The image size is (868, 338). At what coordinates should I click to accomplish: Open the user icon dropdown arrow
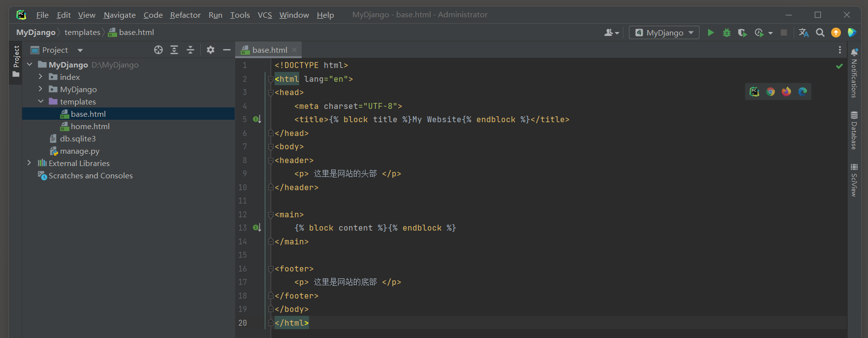click(x=617, y=33)
